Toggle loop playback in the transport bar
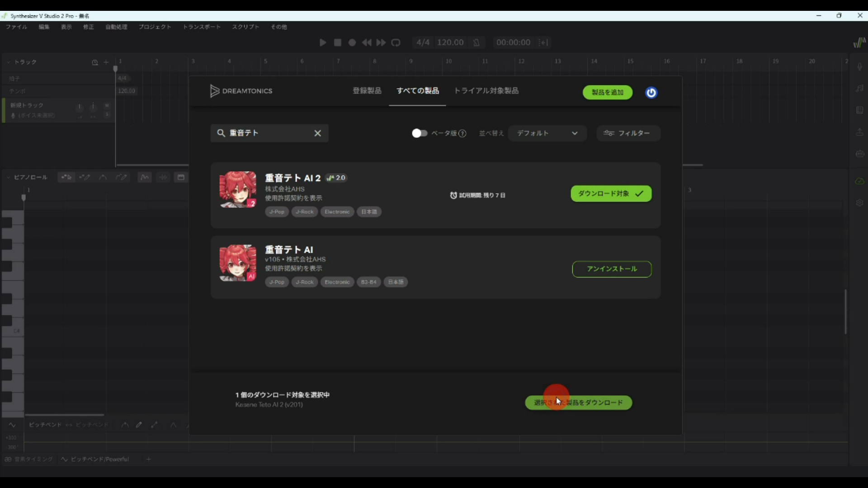Image resolution: width=868 pixels, height=488 pixels. 396,42
